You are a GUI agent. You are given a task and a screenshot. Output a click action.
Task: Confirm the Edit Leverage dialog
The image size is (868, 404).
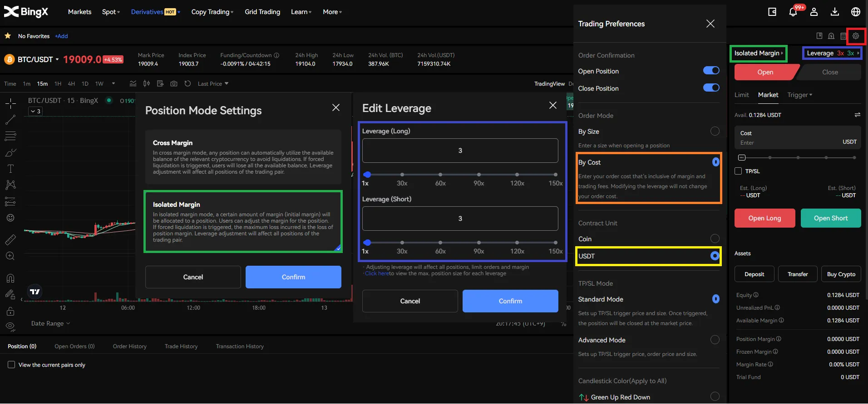pyautogui.click(x=510, y=301)
